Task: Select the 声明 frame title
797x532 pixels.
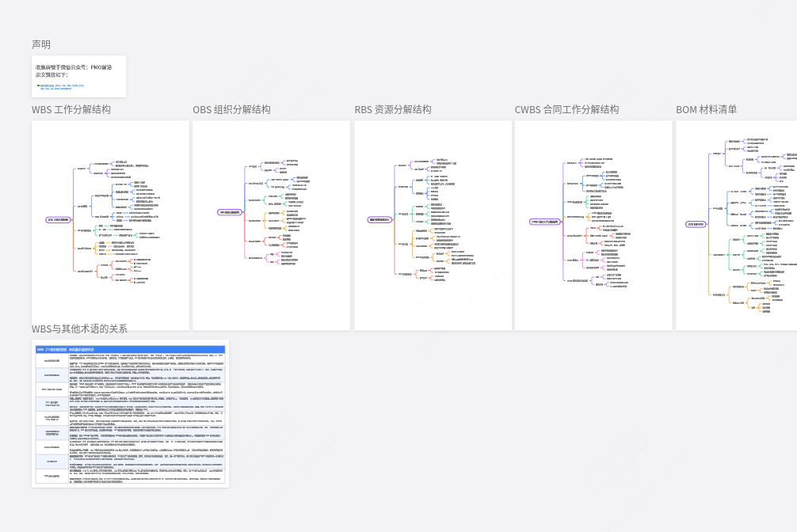Action: click(x=41, y=44)
